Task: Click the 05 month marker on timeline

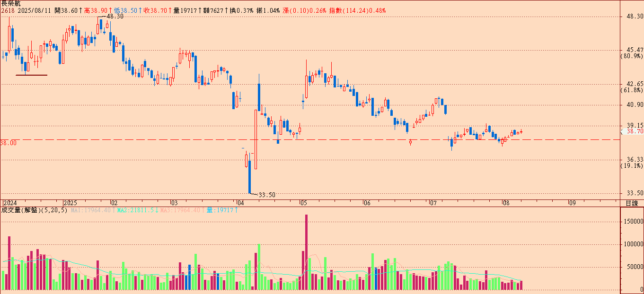Action: point(303,203)
